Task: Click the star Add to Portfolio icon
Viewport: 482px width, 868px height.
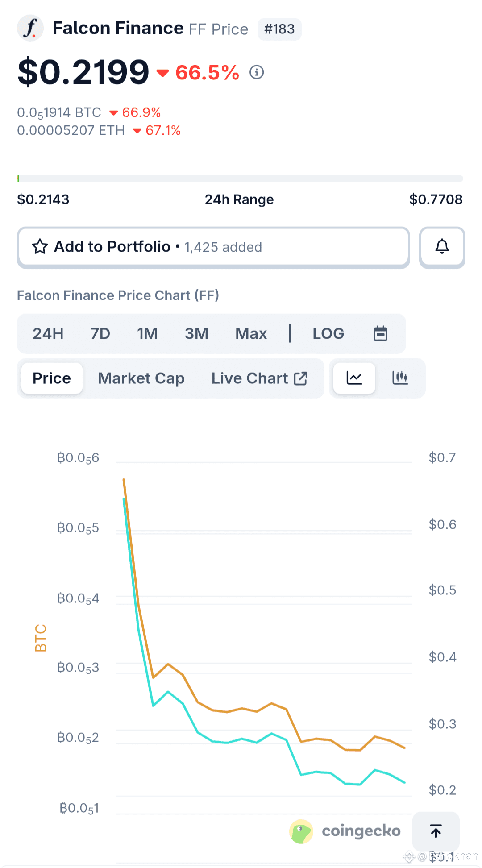Action: (x=40, y=247)
